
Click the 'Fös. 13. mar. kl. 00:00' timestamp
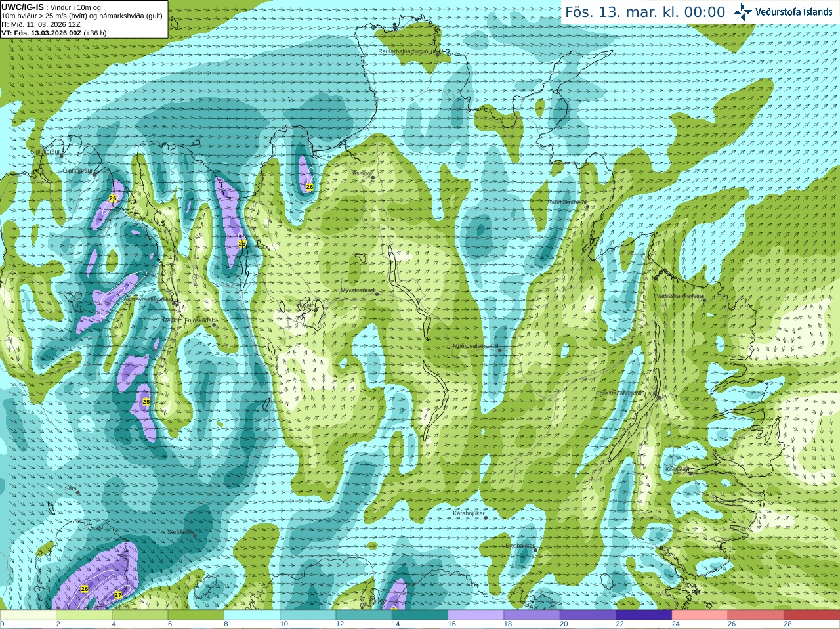645,12
